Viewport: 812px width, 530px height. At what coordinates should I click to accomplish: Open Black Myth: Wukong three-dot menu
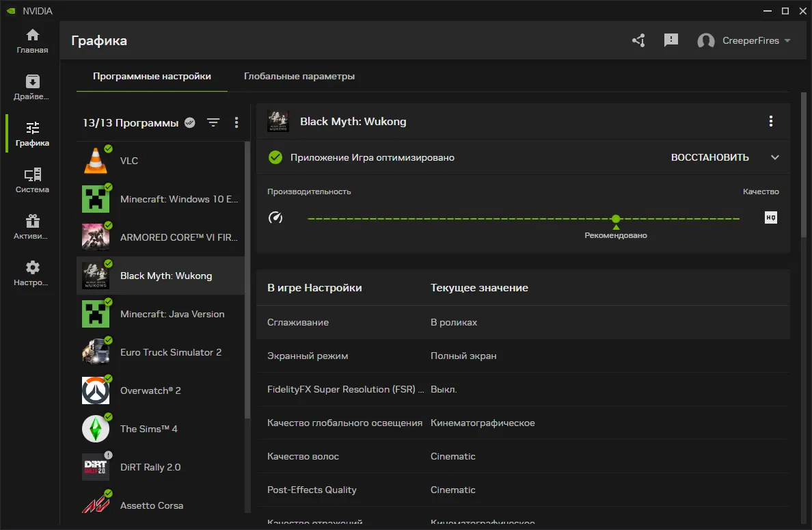click(x=771, y=122)
